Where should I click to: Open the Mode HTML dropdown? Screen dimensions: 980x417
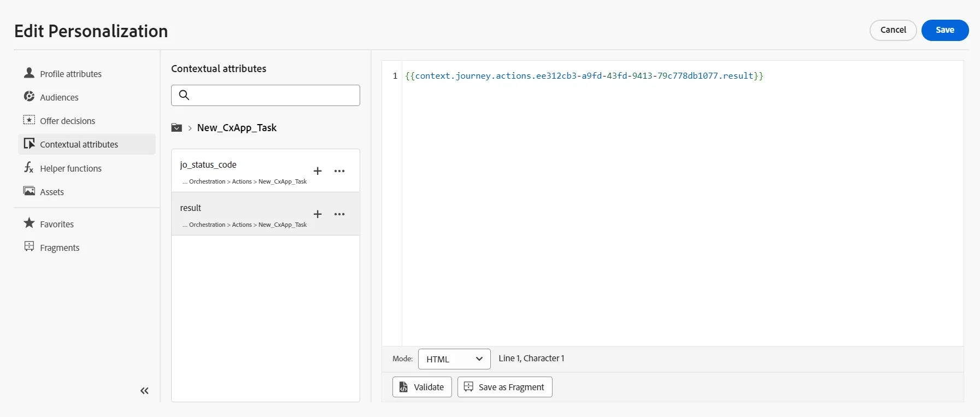click(x=454, y=359)
